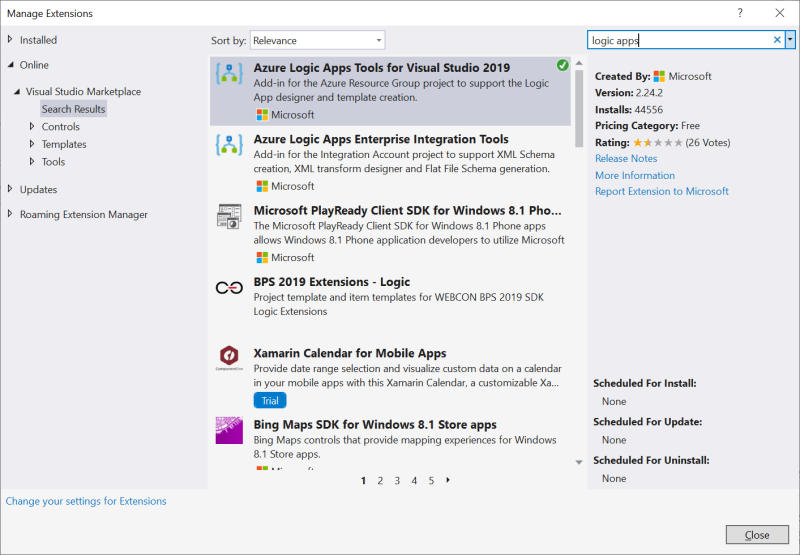The image size is (800, 555).
Task: Open help with the question mark icon
Action: click(x=740, y=13)
